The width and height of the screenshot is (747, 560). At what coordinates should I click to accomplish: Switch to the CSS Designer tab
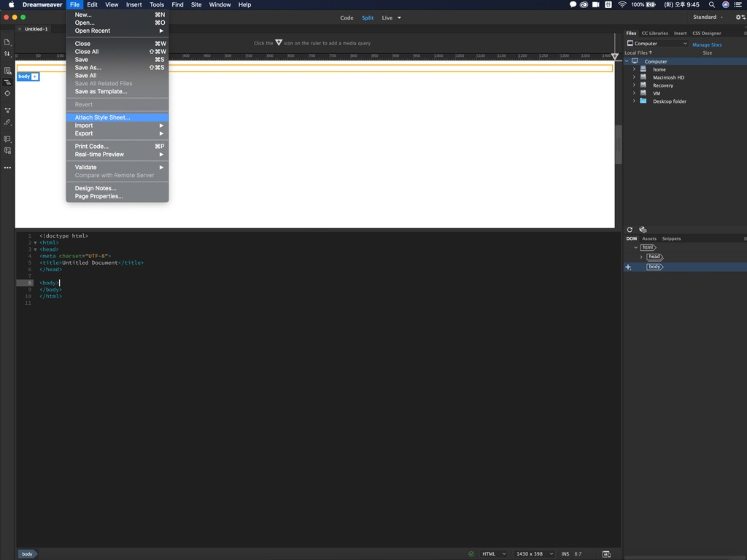(706, 34)
